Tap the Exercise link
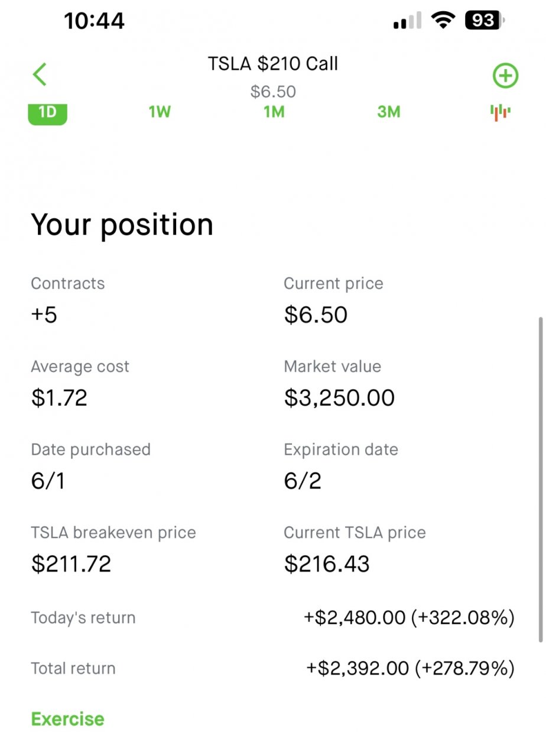 tap(67, 719)
